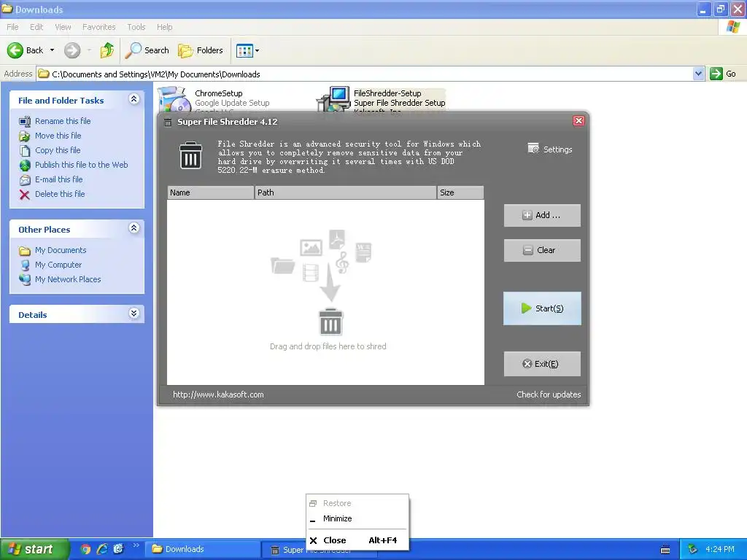This screenshot has width=747, height=560.
Task: Start shredding with Start(S) button
Action: click(542, 308)
